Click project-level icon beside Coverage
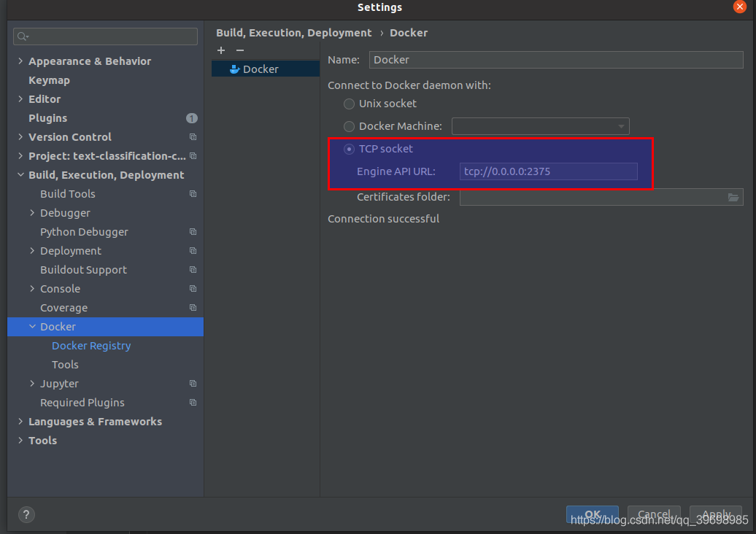Screen dimensions: 756x534 pyautogui.click(x=193, y=307)
